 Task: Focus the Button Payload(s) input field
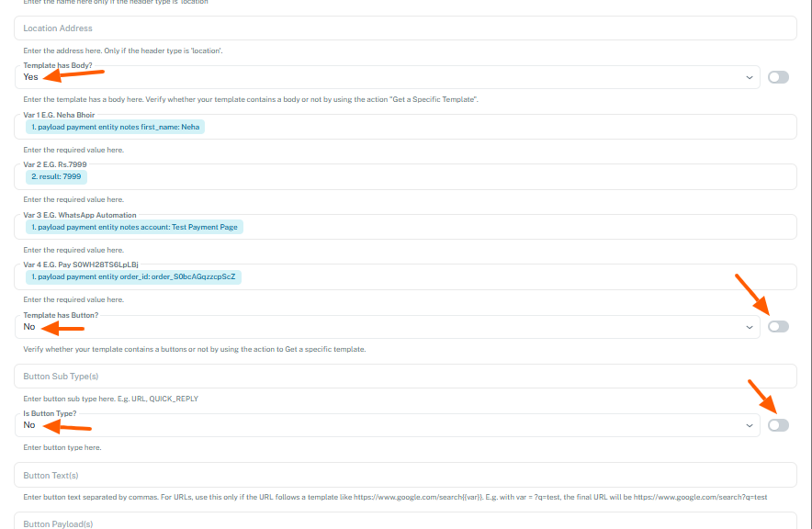[x=404, y=523]
